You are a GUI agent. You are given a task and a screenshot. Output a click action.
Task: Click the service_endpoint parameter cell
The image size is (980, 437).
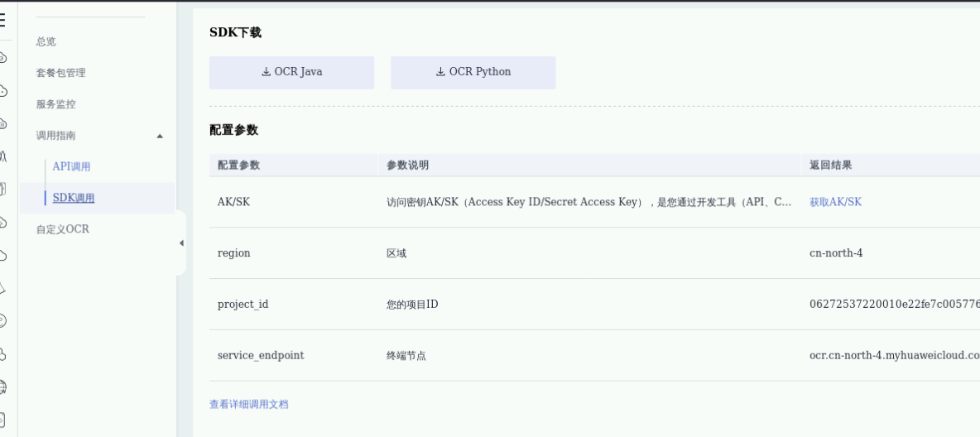[261, 356]
